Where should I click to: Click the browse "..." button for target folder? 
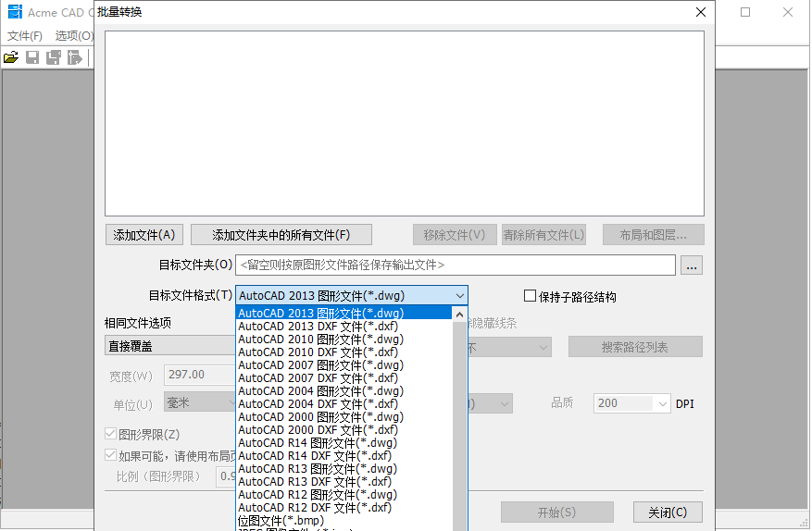[692, 265]
